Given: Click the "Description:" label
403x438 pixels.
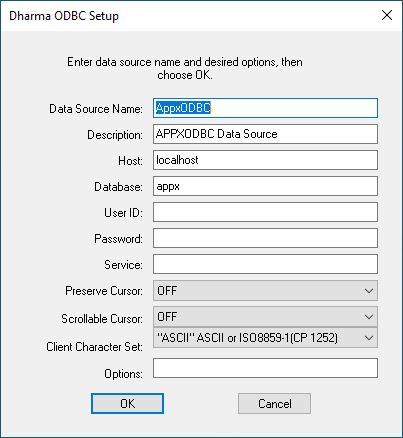Looking at the screenshot, I should tap(115, 135).
